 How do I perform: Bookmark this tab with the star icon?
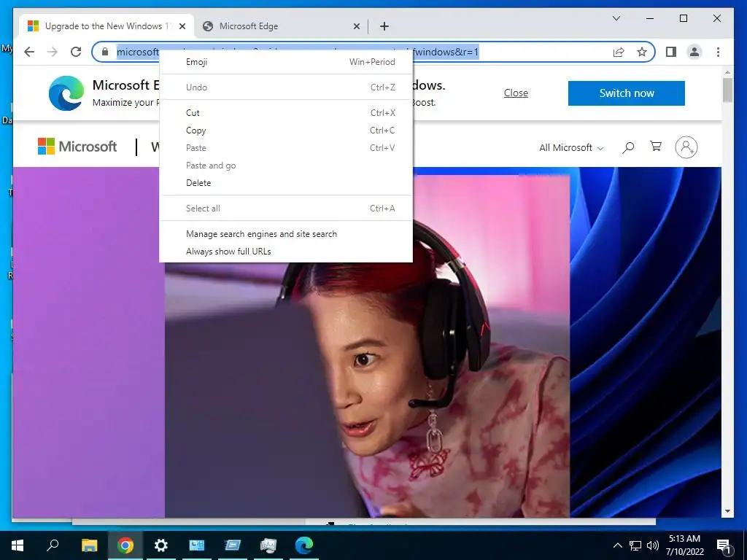point(642,52)
